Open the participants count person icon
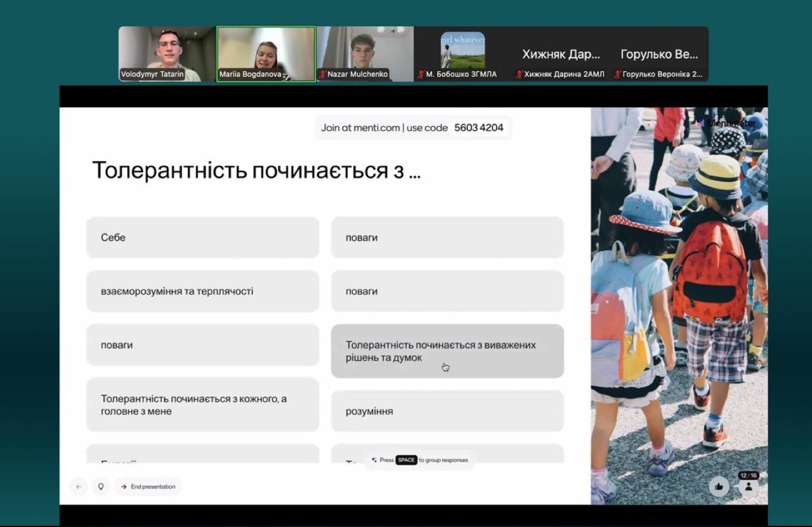 coord(749,486)
